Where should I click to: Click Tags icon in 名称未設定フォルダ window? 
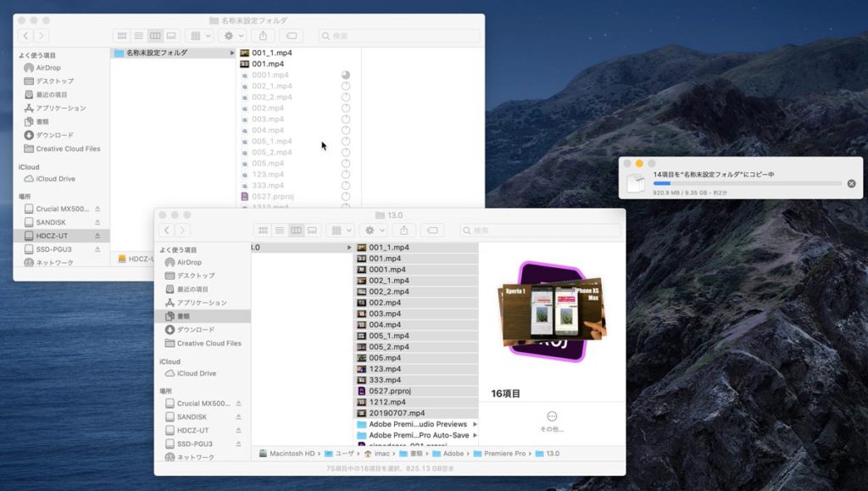pyautogui.click(x=292, y=36)
